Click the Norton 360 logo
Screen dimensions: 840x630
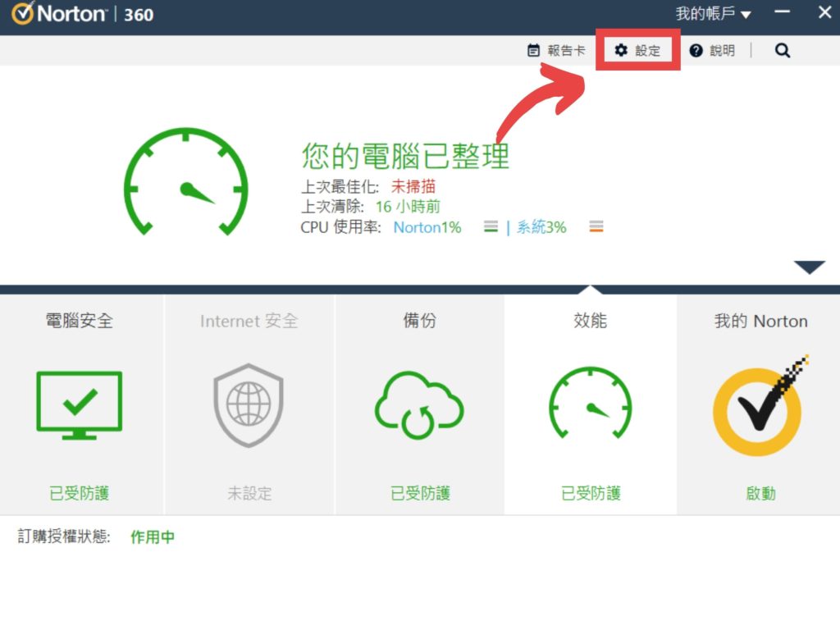[83, 14]
